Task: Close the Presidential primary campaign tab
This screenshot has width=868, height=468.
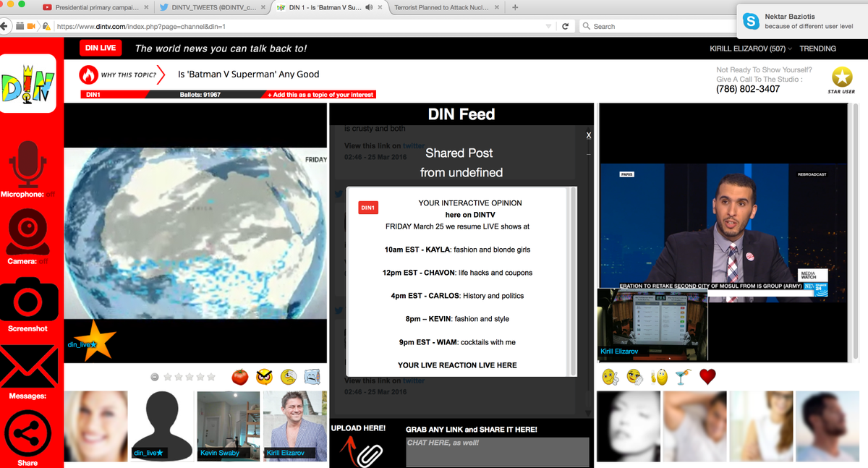Action: point(146,7)
